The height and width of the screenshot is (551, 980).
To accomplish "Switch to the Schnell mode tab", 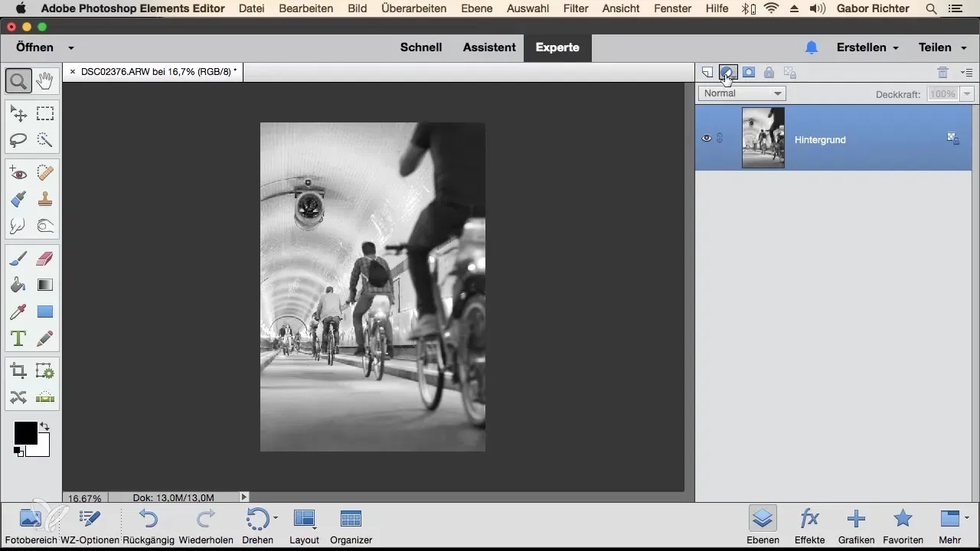I will tap(421, 47).
